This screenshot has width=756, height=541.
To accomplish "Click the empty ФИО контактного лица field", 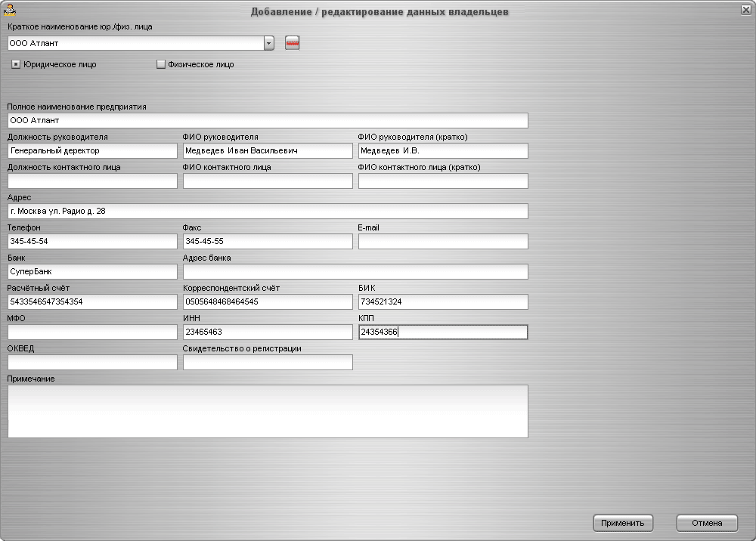I will point(268,181).
